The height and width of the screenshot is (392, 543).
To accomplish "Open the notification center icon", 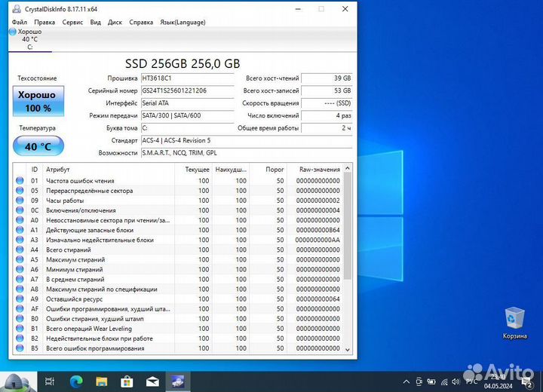I will 527,382.
